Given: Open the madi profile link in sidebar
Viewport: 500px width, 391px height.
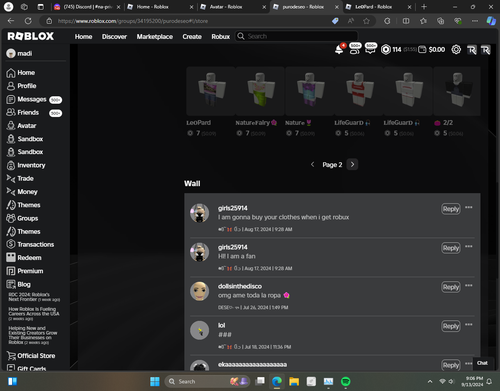Looking at the screenshot, I should pos(19,53).
